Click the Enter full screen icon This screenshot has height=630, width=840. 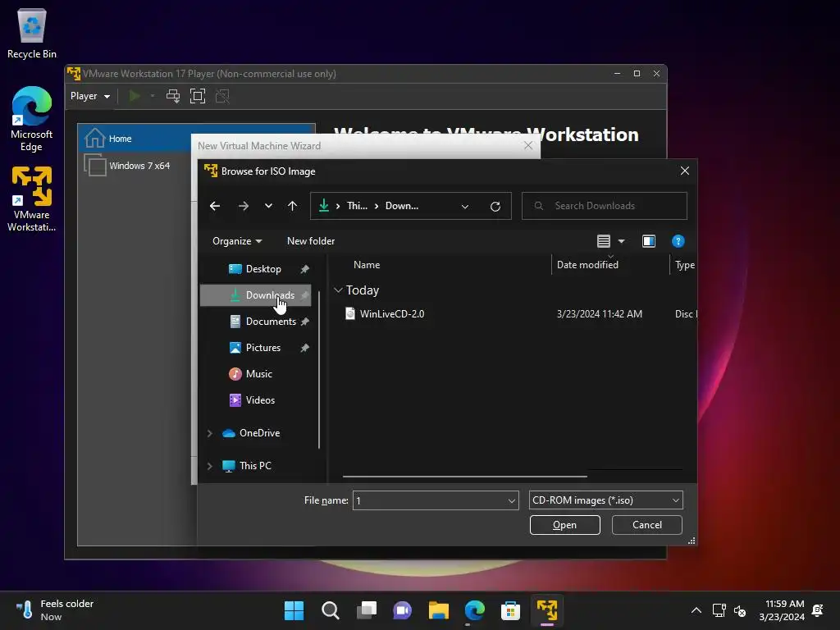(198, 97)
